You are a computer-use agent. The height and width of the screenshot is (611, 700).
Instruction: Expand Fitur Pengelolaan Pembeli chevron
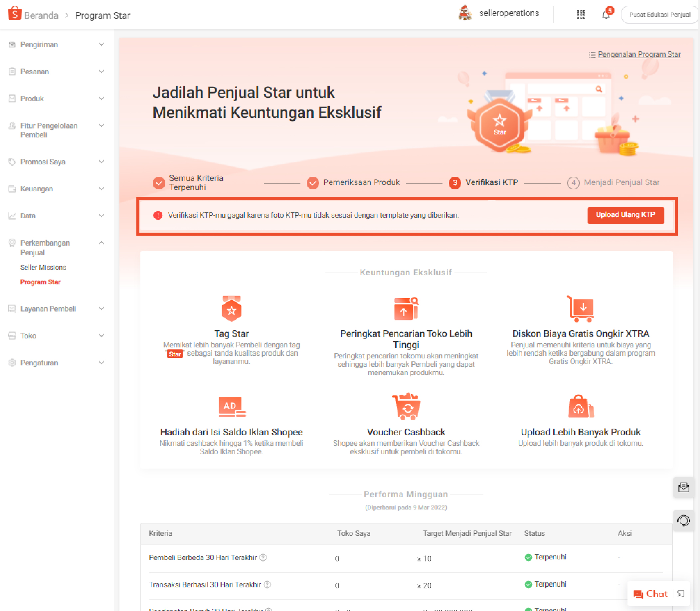click(101, 125)
